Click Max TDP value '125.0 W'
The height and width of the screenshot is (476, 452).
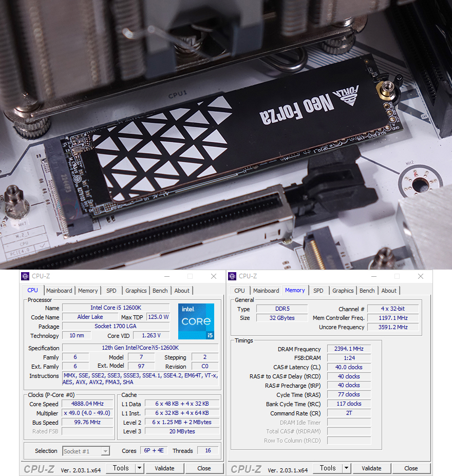pyautogui.click(x=158, y=317)
